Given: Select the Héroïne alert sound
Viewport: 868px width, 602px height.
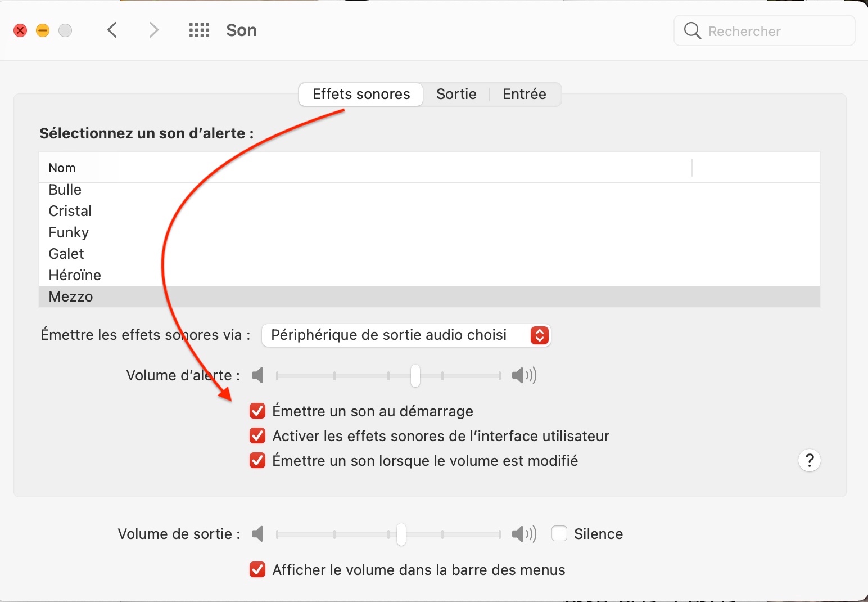Looking at the screenshot, I should (x=430, y=275).
